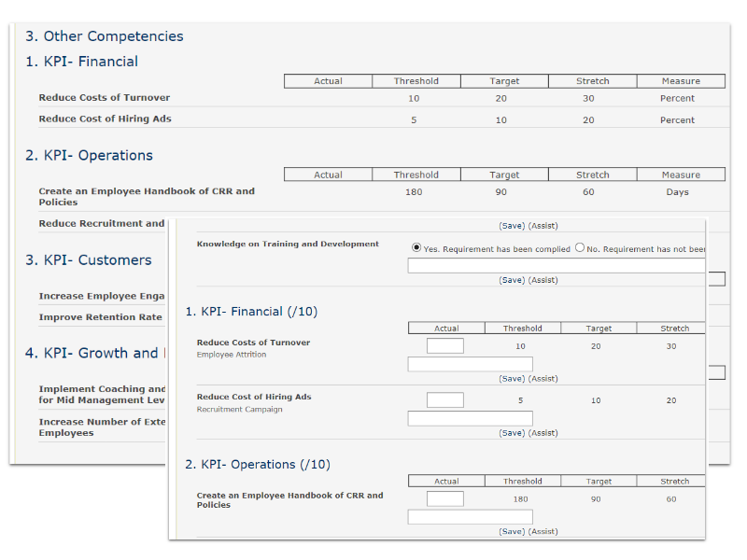The width and height of the screenshot is (747, 560).
Task: Click '1. KPI- Financial' heading in back window
Action: tap(81, 62)
